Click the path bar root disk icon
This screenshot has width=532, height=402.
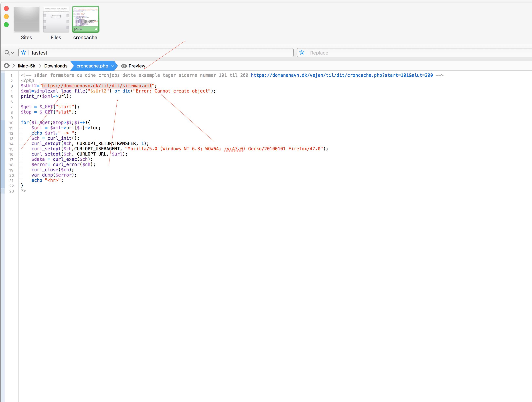pyautogui.click(x=7, y=66)
